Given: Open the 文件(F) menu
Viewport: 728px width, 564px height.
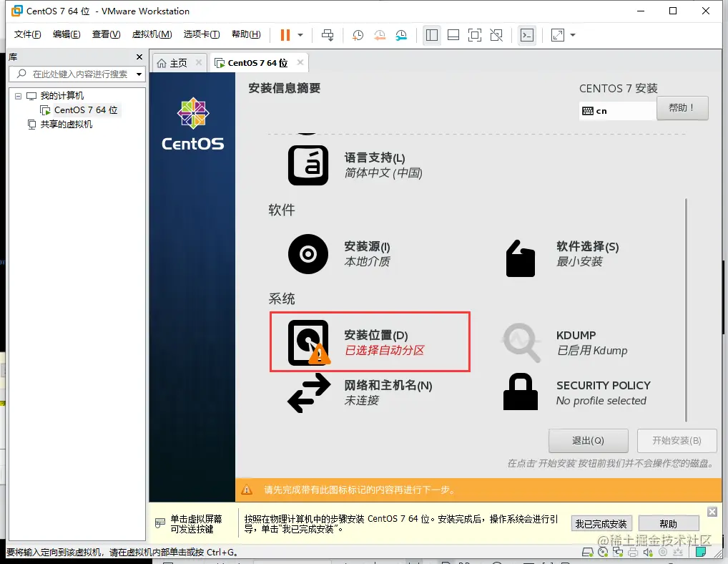Looking at the screenshot, I should (x=27, y=34).
